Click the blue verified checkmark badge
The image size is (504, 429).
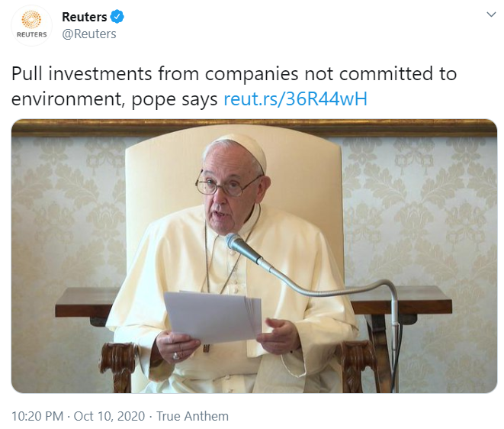(x=117, y=17)
